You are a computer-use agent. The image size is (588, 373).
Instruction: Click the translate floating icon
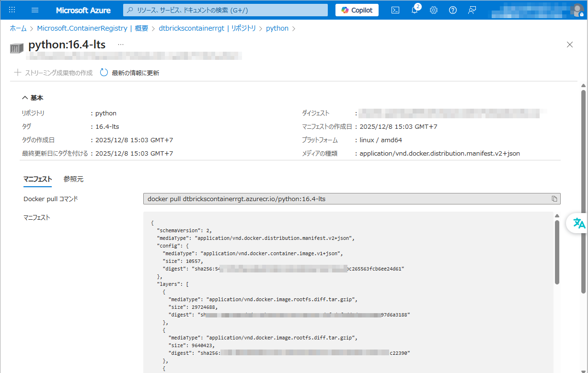(x=579, y=223)
